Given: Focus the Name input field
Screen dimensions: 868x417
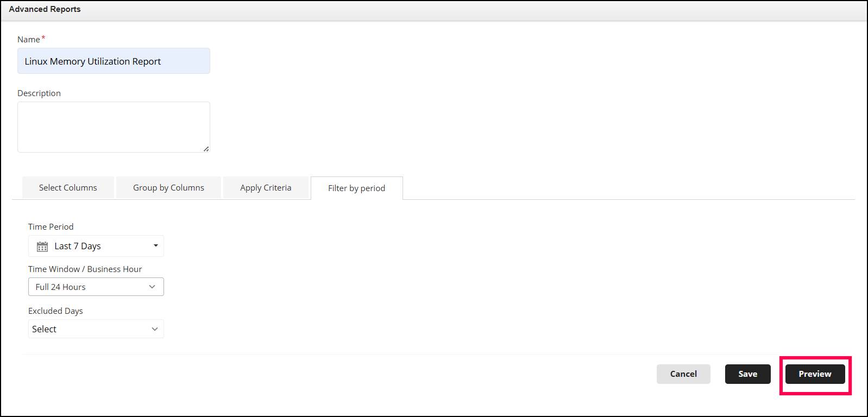Looking at the screenshot, I should (x=114, y=61).
